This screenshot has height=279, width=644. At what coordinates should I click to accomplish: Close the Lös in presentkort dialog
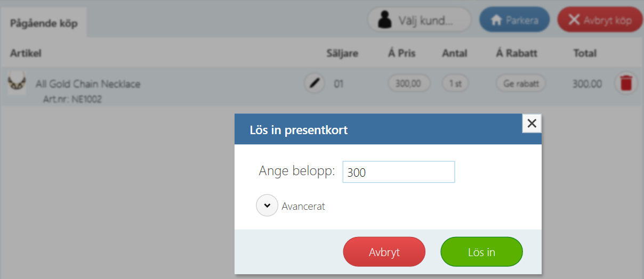532,124
